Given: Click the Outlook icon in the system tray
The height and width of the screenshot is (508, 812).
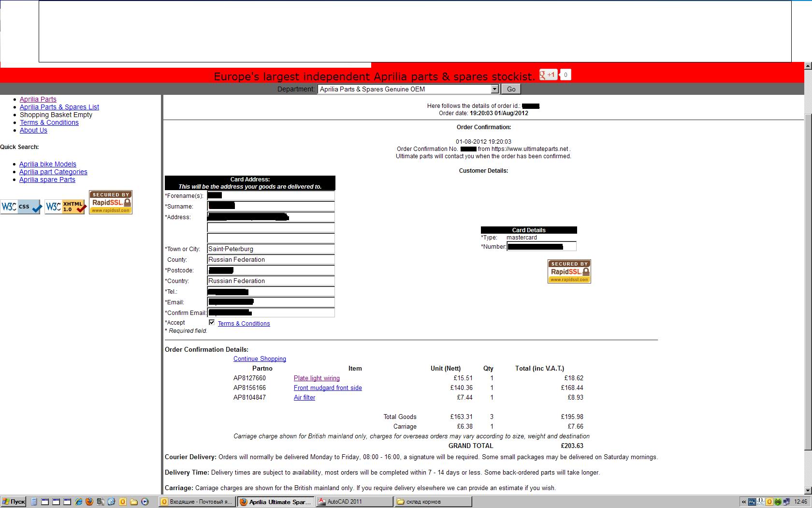Looking at the screenshot, I should [x=769, y=502].
